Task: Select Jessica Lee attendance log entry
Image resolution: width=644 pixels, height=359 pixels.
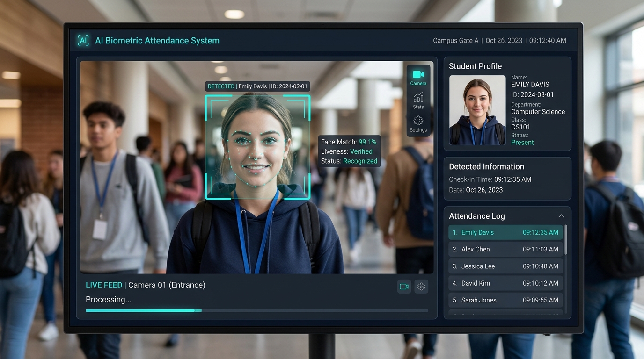Action: 505,266
